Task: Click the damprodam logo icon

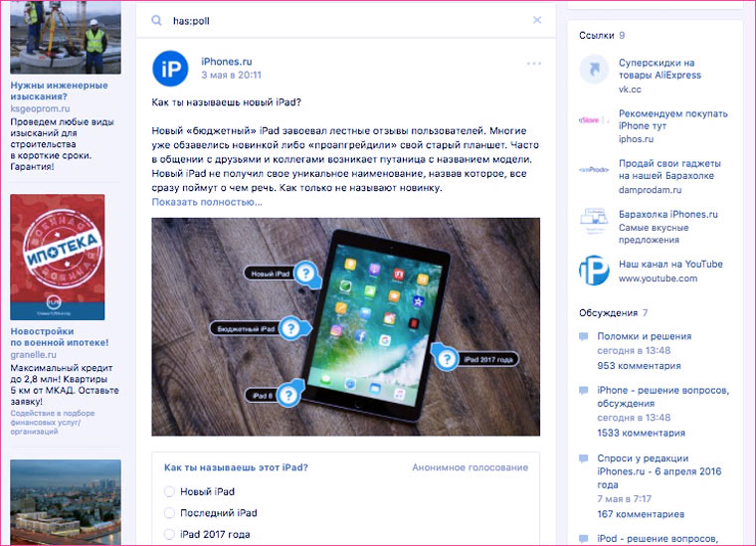Action: [594, 170]
